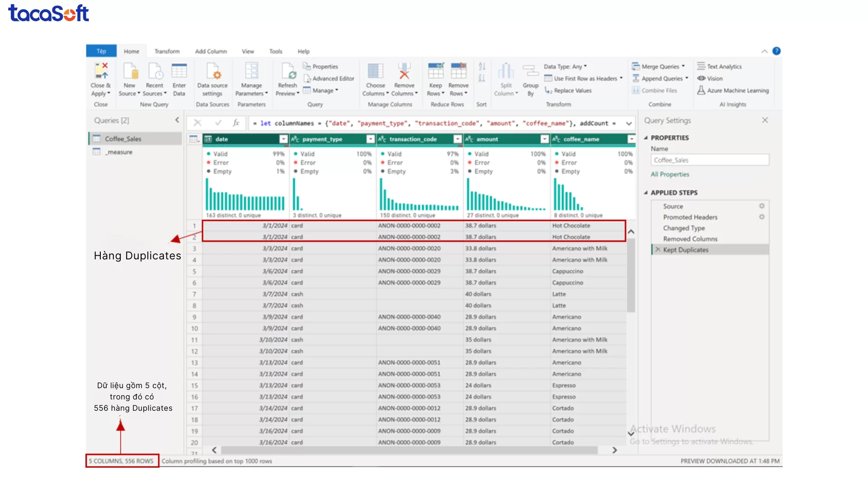The width and height of the screenshot is (868, 488).
Task: Open payment_type column filter dropdown
Action: pyautogui.click(x=371, y=139)
